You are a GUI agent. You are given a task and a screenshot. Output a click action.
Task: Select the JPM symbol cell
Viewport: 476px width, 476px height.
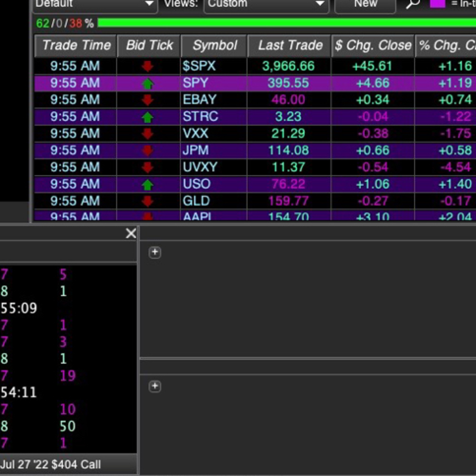tap(214, 151)
